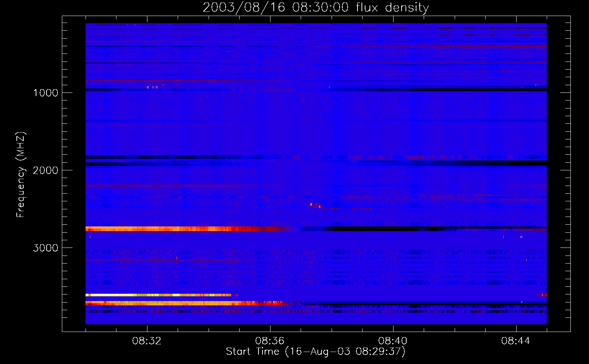589x364 pixels.
Task: Click the "Frequency (MHZ)" axis label
Action: [x=21, y=175]
